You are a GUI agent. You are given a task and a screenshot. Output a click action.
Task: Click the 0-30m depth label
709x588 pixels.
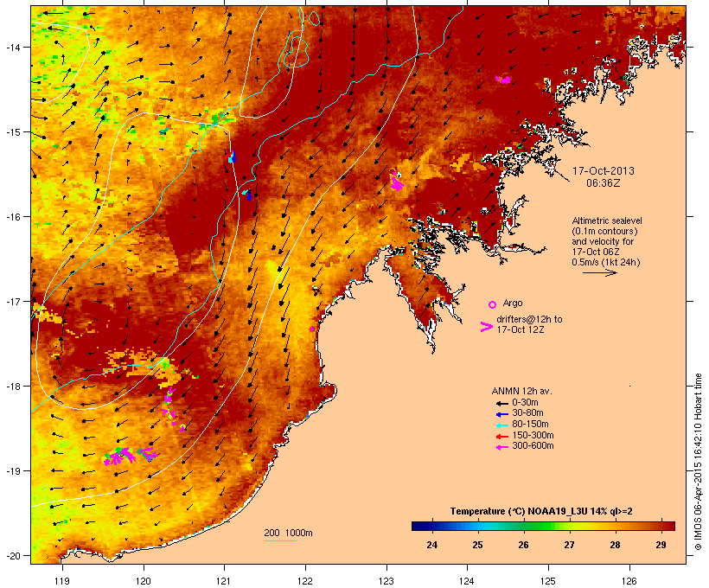[x=525, y=403]
